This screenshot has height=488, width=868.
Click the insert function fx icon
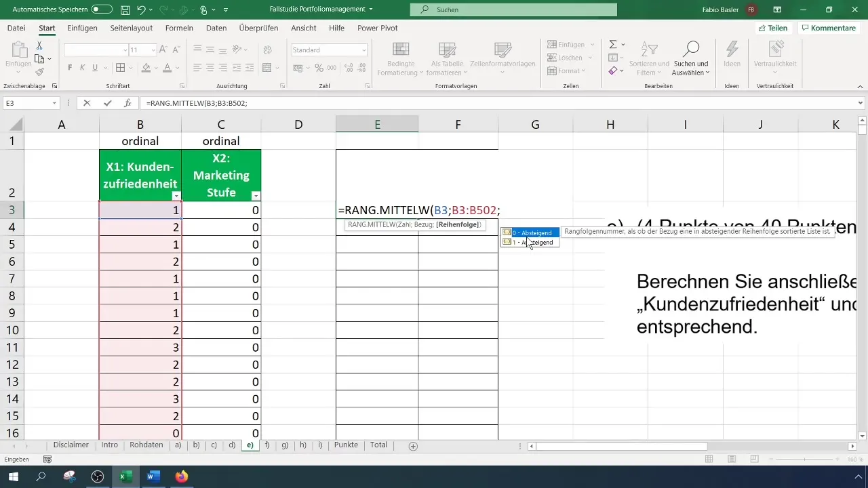[x=127, y=103]
